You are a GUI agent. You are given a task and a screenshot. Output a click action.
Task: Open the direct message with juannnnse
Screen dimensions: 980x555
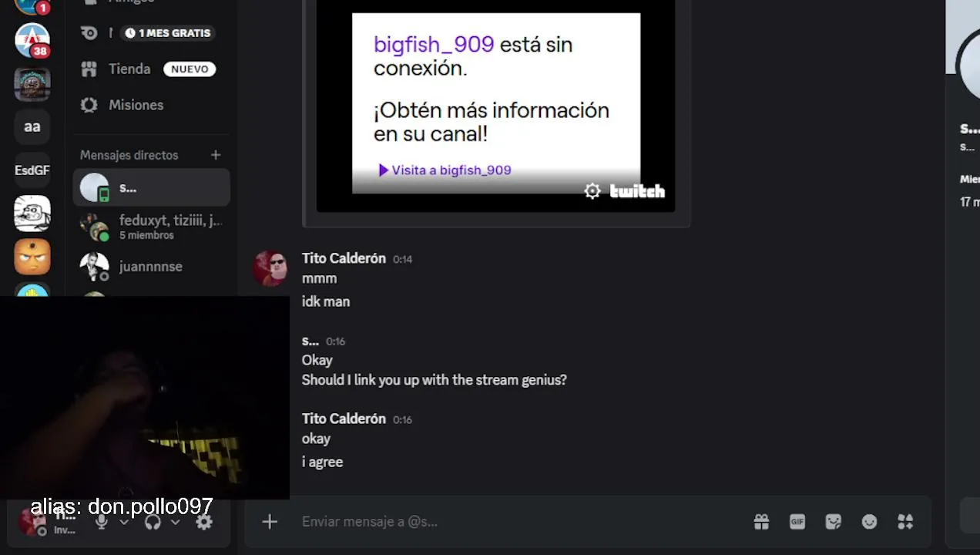(151, 267)
